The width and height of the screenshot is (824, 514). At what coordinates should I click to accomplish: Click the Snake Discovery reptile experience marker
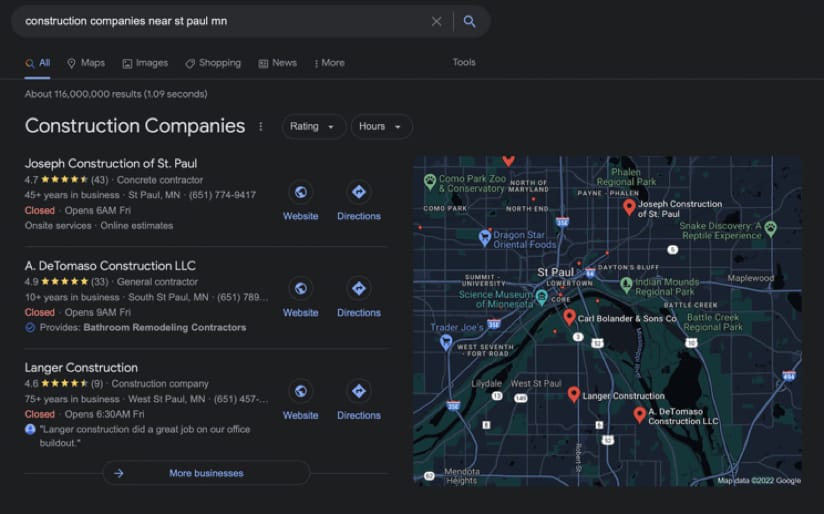[770, 229]
